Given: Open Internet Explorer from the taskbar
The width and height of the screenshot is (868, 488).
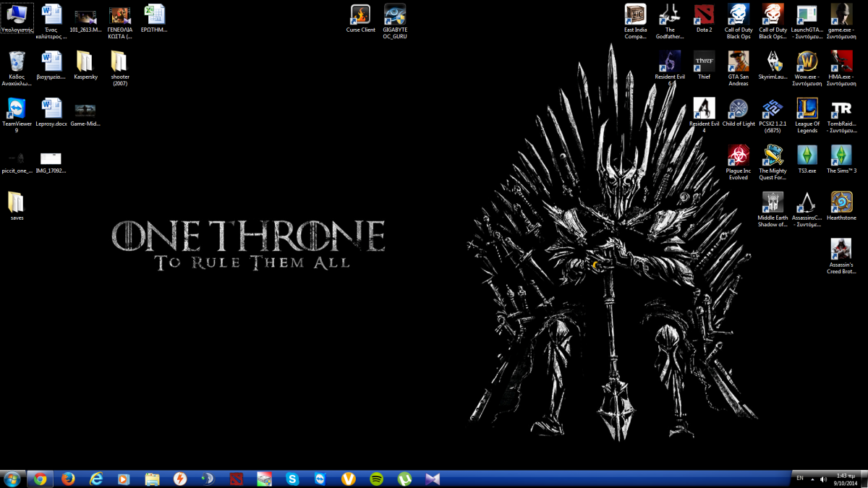Looking at the screenshot, I should point(96,479).
